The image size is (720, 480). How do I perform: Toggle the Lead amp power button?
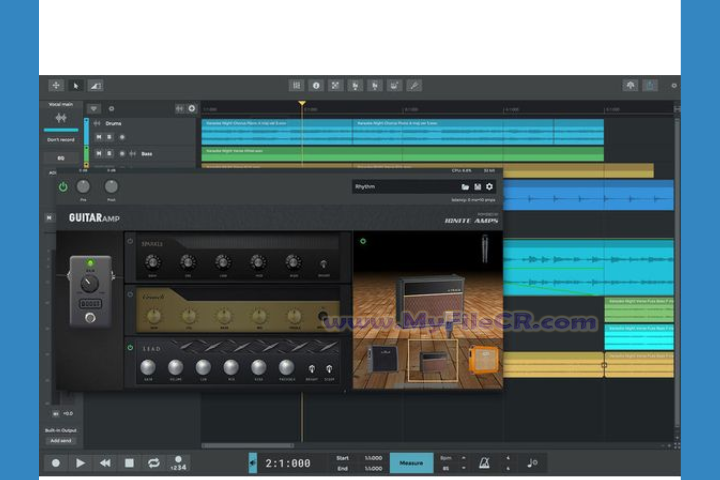tap(130, 348)
